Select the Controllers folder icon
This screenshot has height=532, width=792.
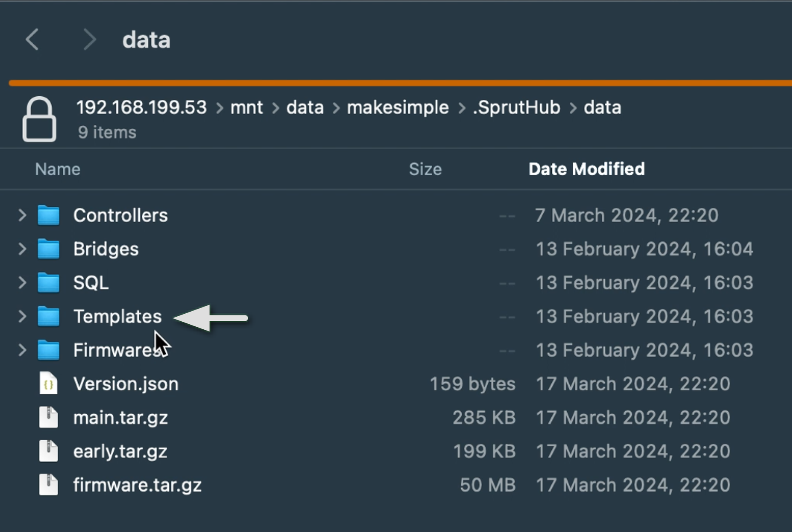[x=48, y=215]
